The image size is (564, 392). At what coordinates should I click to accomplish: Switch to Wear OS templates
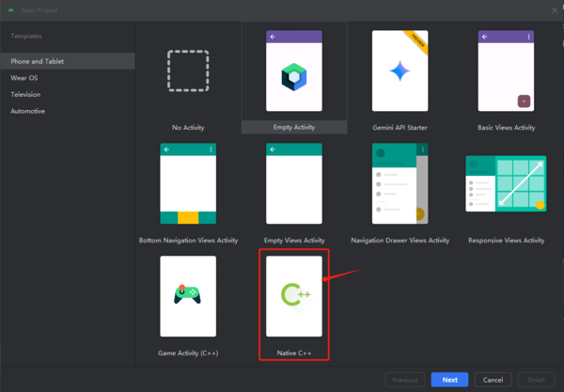coord(24,78)
